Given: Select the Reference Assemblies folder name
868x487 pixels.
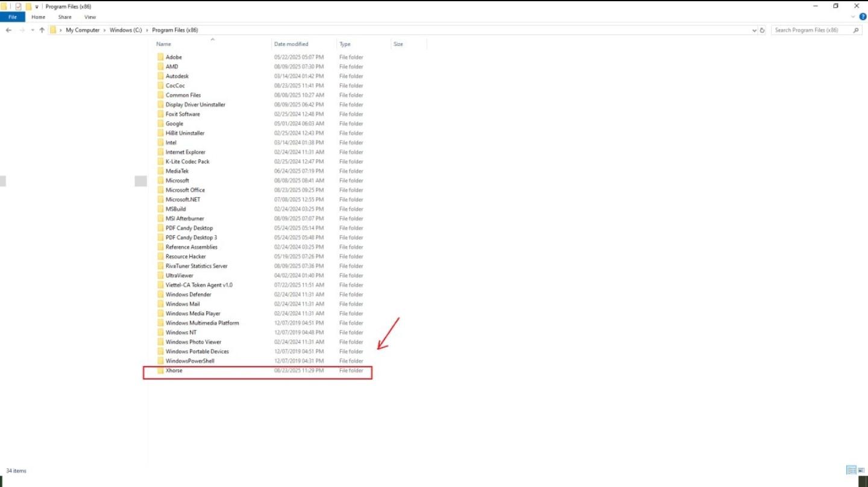Looking at the screenshot, I should point(192,247).
